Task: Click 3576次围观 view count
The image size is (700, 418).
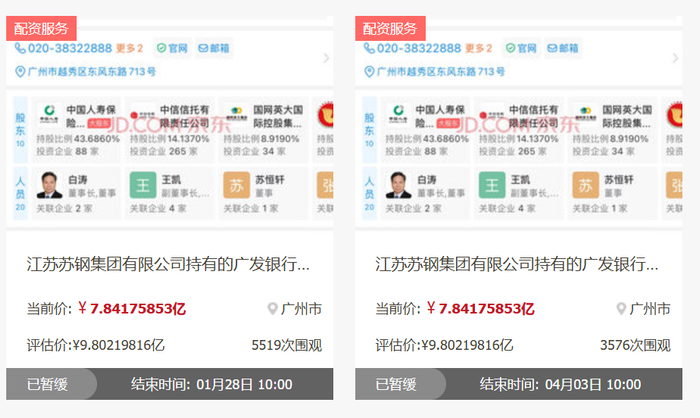Action: pyautogui.click(x=635, y=345)
